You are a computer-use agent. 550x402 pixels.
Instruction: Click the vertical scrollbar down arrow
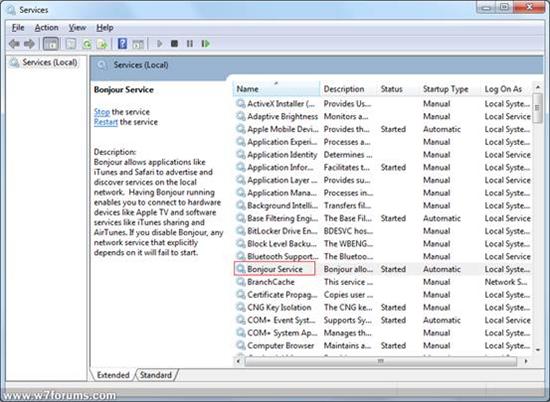[537, 350]
